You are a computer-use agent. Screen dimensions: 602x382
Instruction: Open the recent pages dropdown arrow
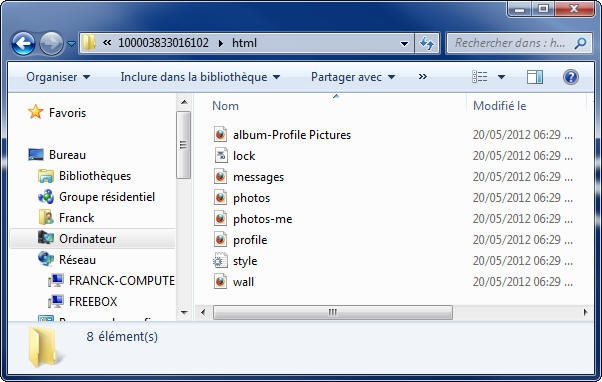coord(71,43)
